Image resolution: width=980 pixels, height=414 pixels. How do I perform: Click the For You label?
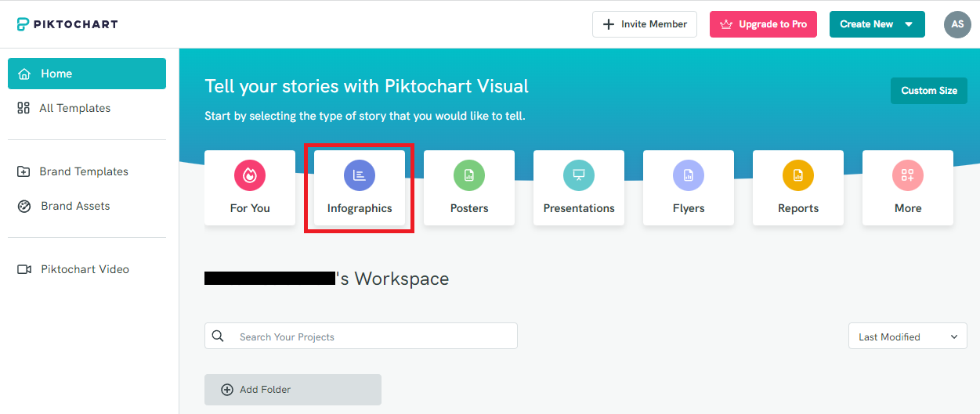pos(250,208)
